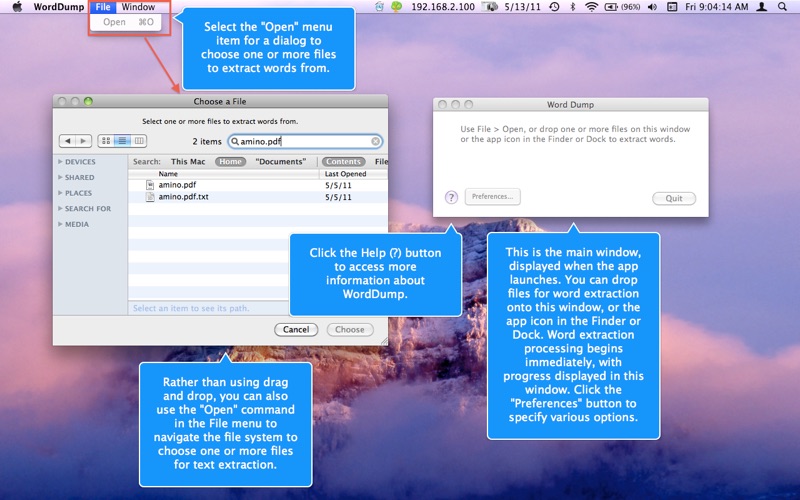Set search scope to Home
800x500 pixels.
pos(230,162)
